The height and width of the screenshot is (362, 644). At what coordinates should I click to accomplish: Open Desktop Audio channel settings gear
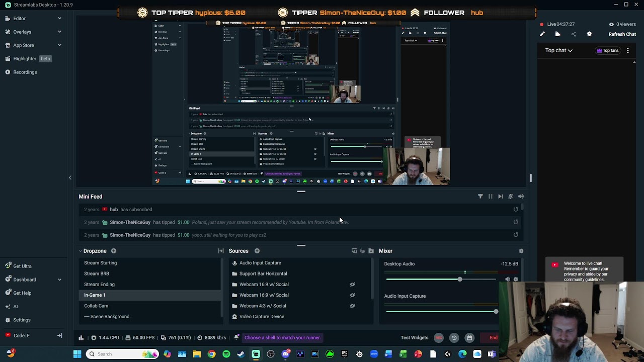[x=516, y=279]
